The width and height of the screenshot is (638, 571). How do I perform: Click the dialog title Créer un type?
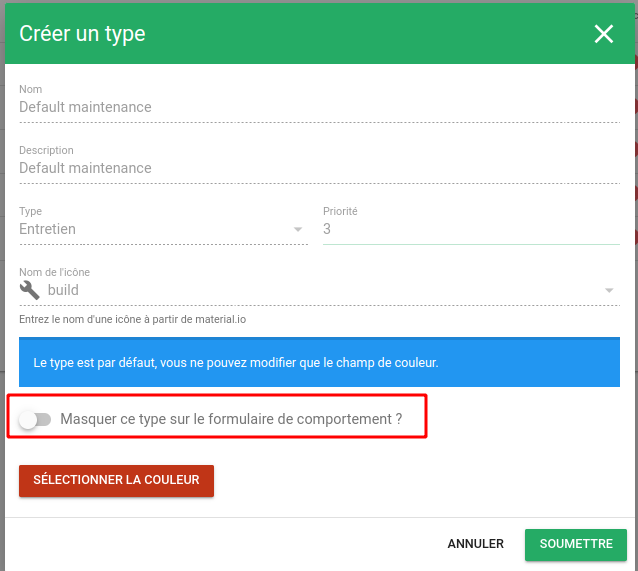point(82,34)
